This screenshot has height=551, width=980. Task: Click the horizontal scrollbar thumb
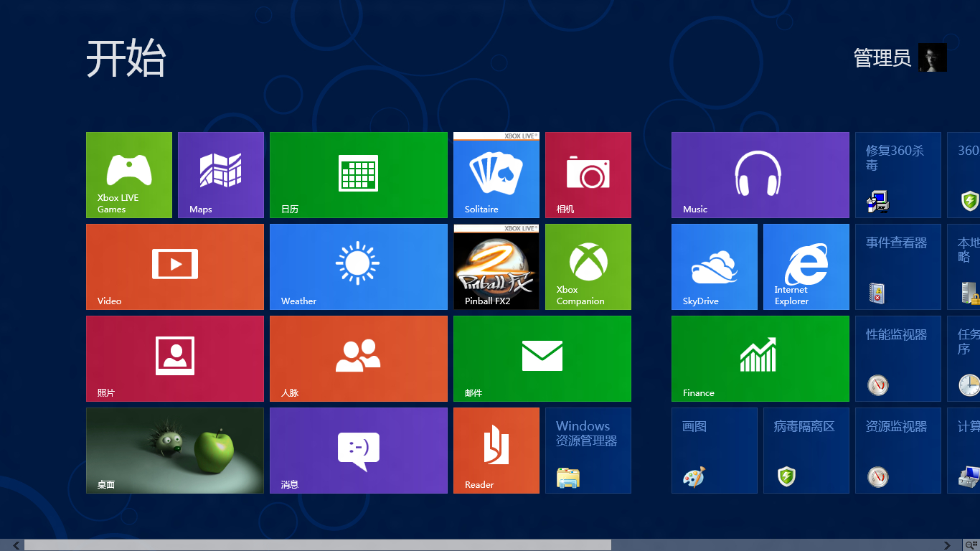point(318,545)
